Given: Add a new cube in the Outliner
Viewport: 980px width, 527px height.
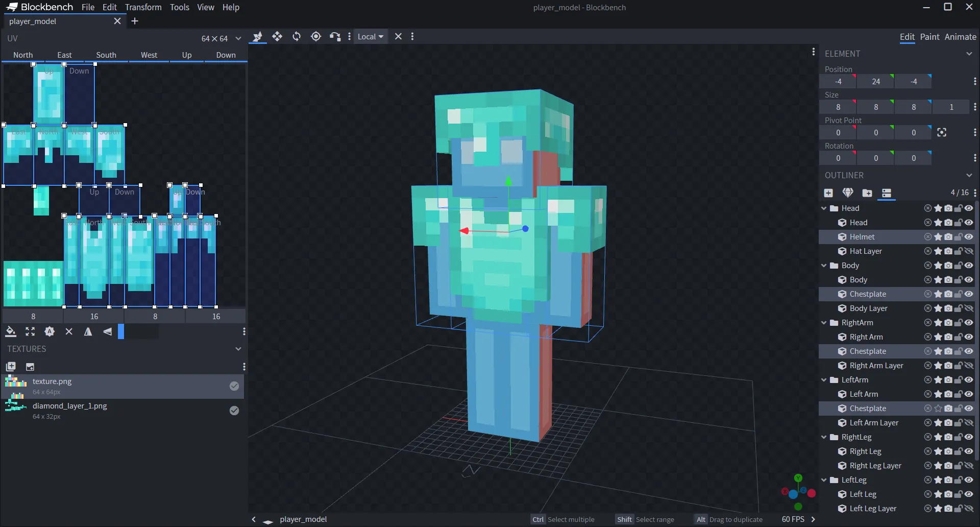Looking at the screenshot, I should click(828, 193).
